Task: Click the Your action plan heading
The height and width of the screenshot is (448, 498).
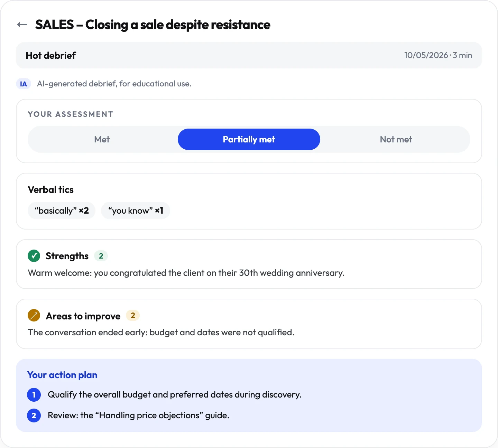Action: pyautogui.click(x=62, y=375)
